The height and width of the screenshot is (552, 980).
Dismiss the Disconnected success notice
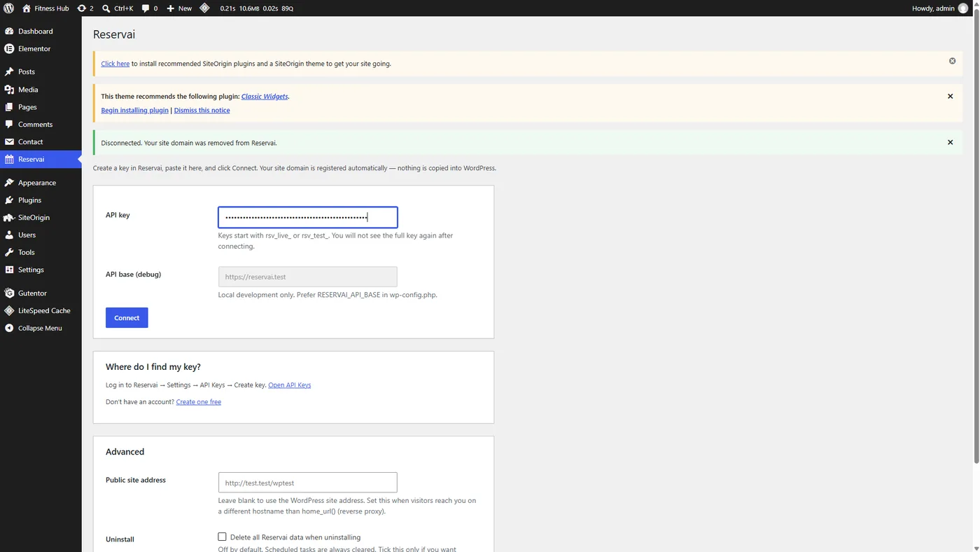950,143
